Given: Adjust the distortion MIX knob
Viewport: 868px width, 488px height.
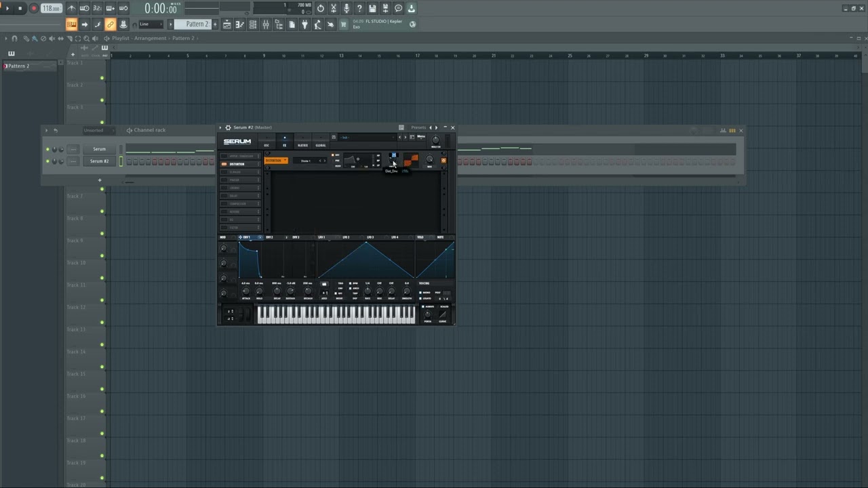Looking at the screenshot, I should [x=429, y=160].
